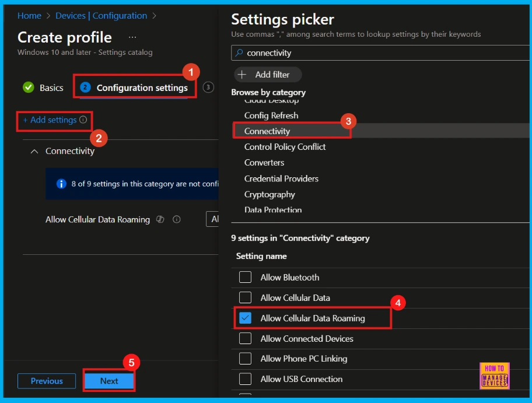This screenshot has width=532, height=403.
Task: Click the Previous button
Action: [x=47, y=381]
